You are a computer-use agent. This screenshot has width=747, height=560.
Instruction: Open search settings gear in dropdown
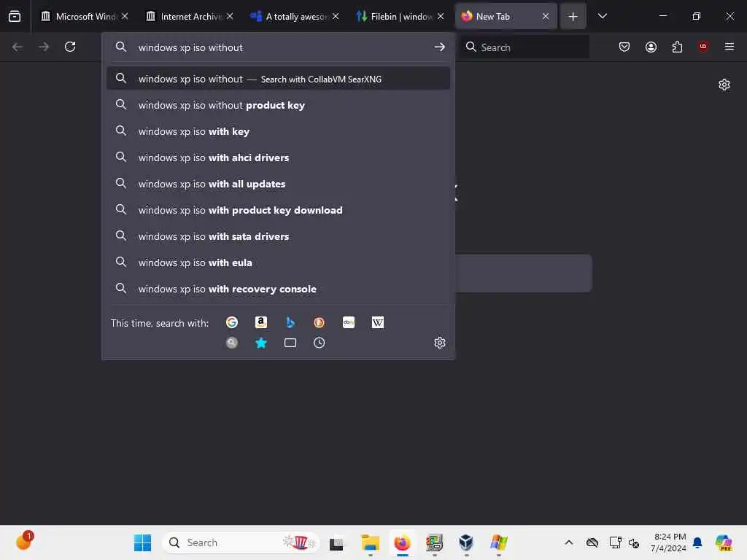440,343
